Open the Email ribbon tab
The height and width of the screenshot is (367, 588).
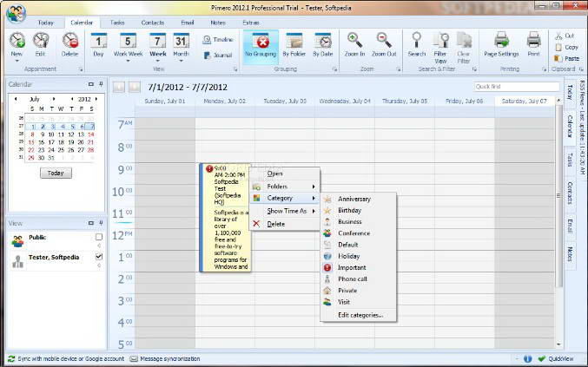pos(188,23)
